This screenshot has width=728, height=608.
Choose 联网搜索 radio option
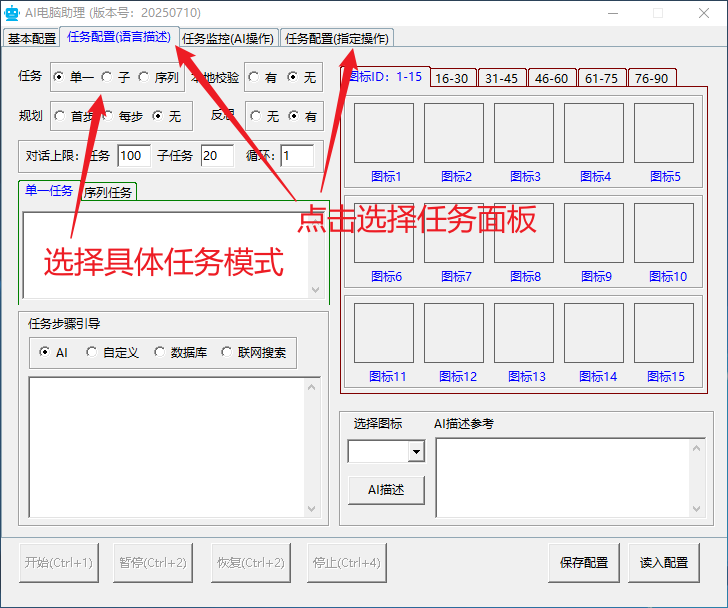coord(227,352)
